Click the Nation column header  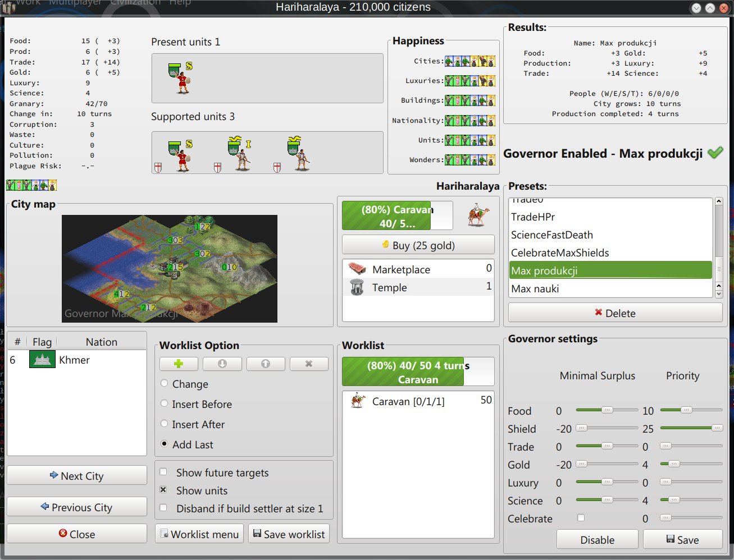pos(101,342)
